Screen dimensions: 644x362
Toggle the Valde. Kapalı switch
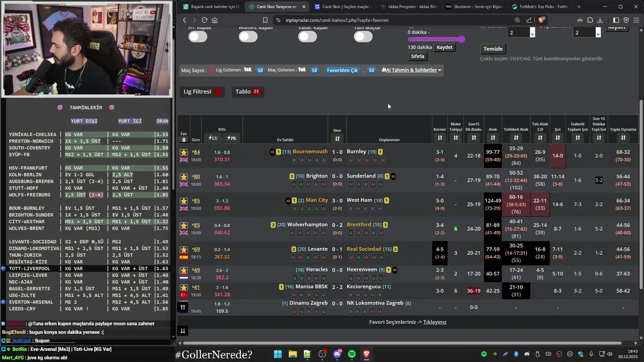[x=307, y=36]
